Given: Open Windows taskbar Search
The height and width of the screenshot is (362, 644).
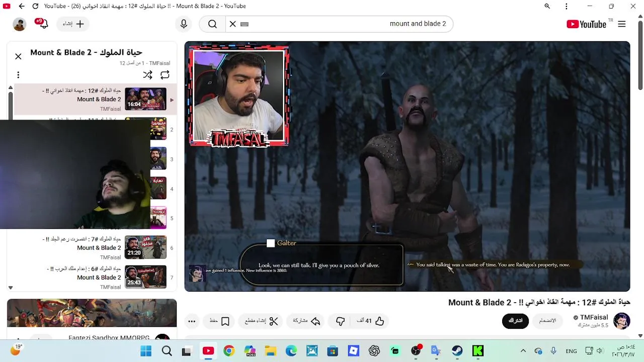Looking at the screenshot, I should pyautogui.click(x=167, y=351).
